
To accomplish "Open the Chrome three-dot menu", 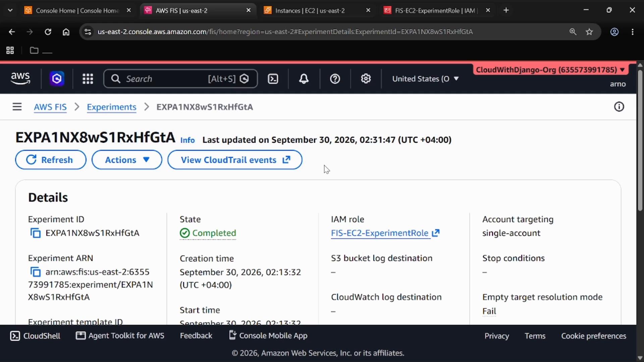I will (x=633, y=32).
